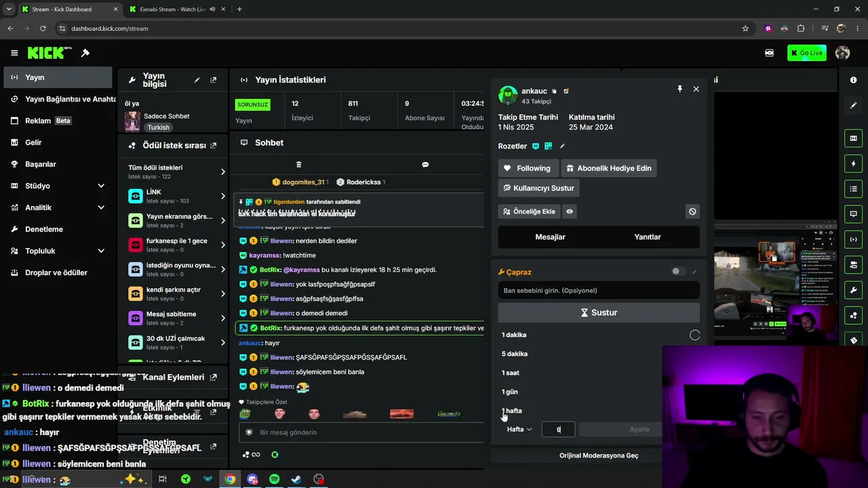
Task: Pop out the Ödül istek sırası panel
Action: coord(213,145)
